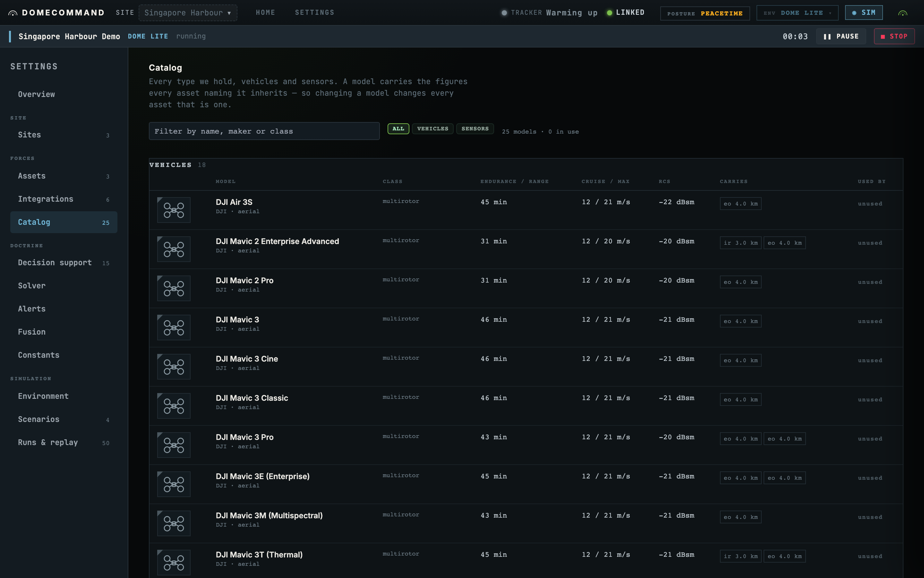Screen dimensions: 924x578
Task: Click the green dome signal icon in the top bar
Action: pos(903,13)
